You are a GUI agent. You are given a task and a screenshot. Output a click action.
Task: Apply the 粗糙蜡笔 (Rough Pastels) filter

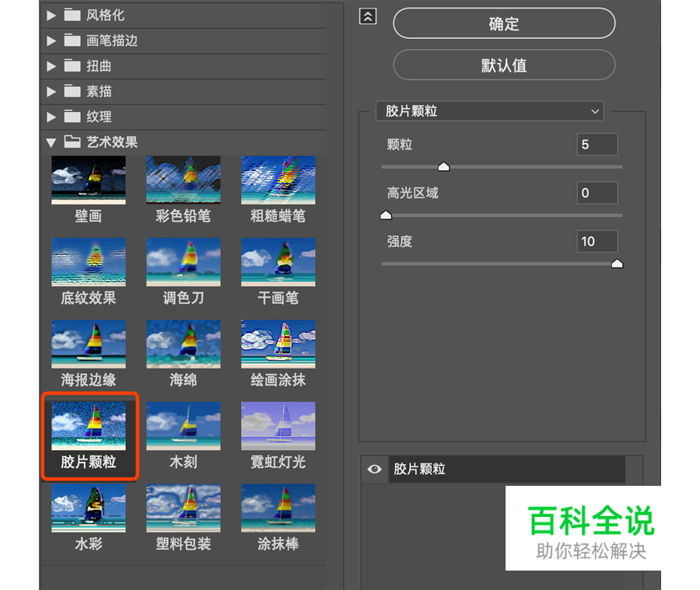pos(278,180)
